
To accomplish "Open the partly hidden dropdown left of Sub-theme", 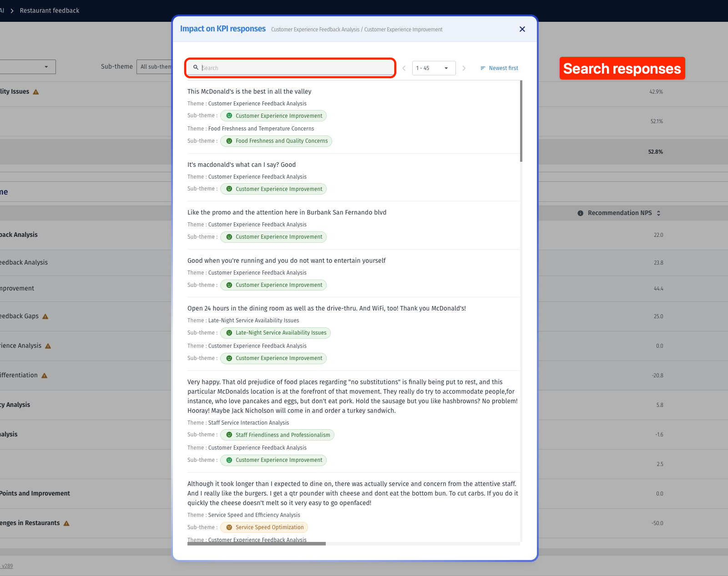I will 28,67.
